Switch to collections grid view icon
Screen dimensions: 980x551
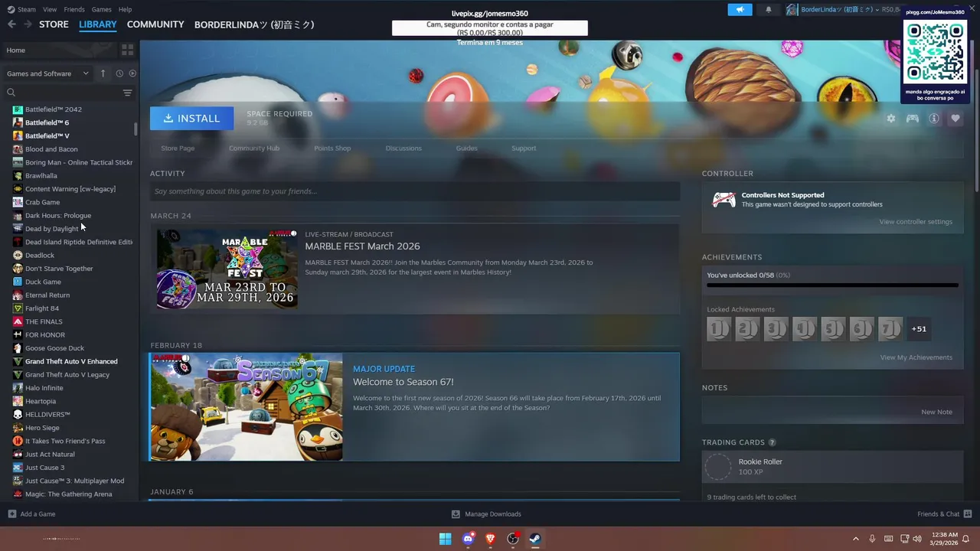[127, 50]
